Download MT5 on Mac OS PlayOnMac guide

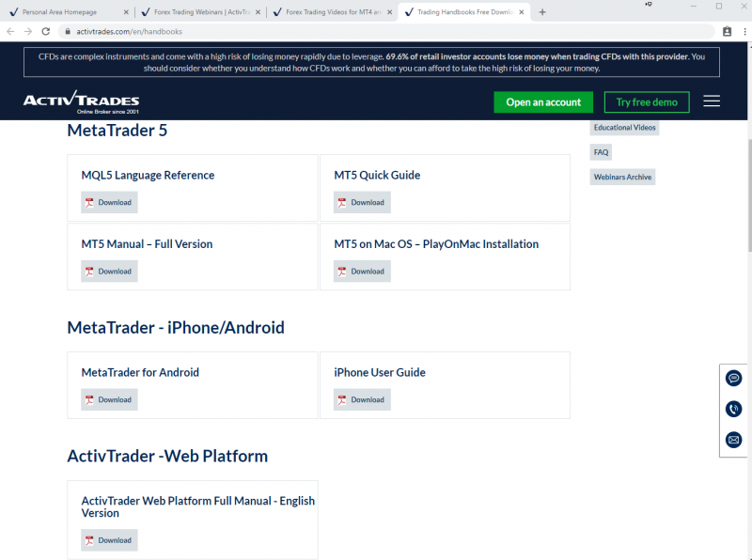[x=362, y=272]
